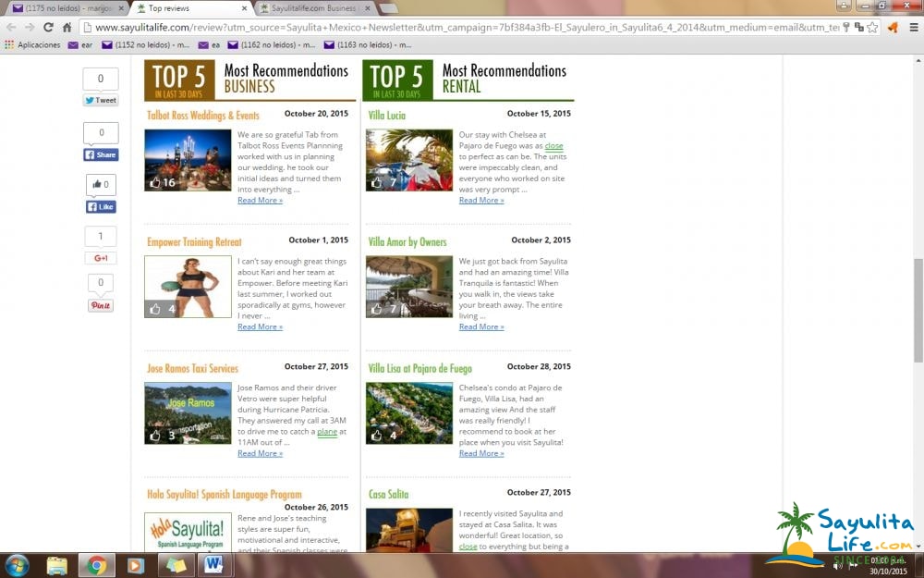Click the thumbs-up icon on Empower Training Retreat

click(155, 309)
